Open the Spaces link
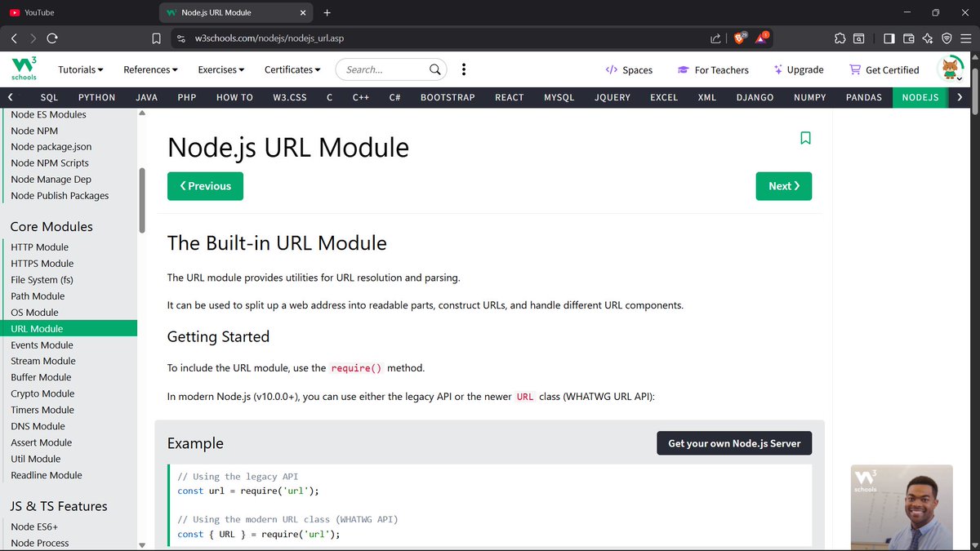 click(x=629, y=70)
